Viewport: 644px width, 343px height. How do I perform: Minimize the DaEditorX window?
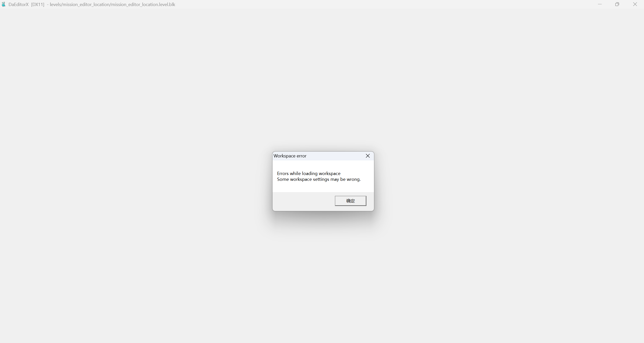pos(600,4)
